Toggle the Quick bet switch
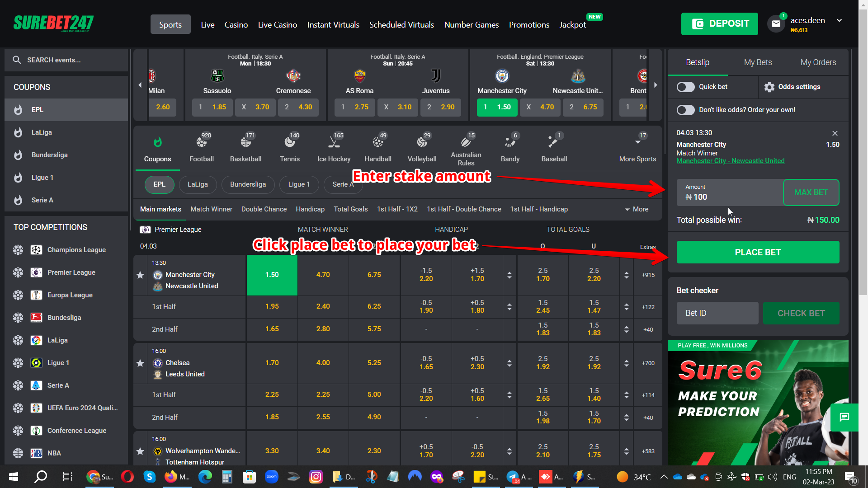The height and width of the screenshot is (488, 868). [685, 87]
